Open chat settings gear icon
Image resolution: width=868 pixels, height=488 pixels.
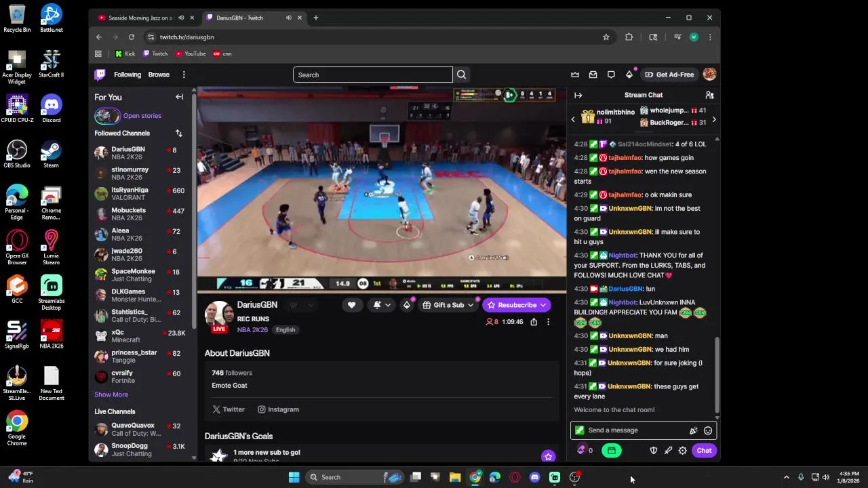click(x=683, y=451)
